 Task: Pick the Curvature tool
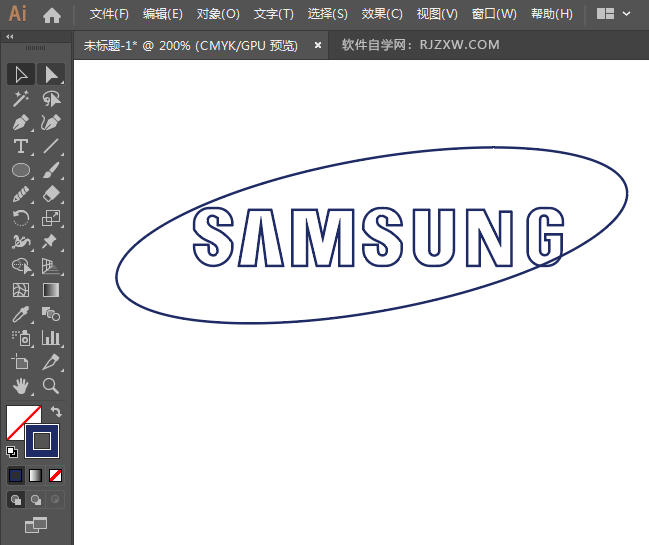(x=51, y=122)
